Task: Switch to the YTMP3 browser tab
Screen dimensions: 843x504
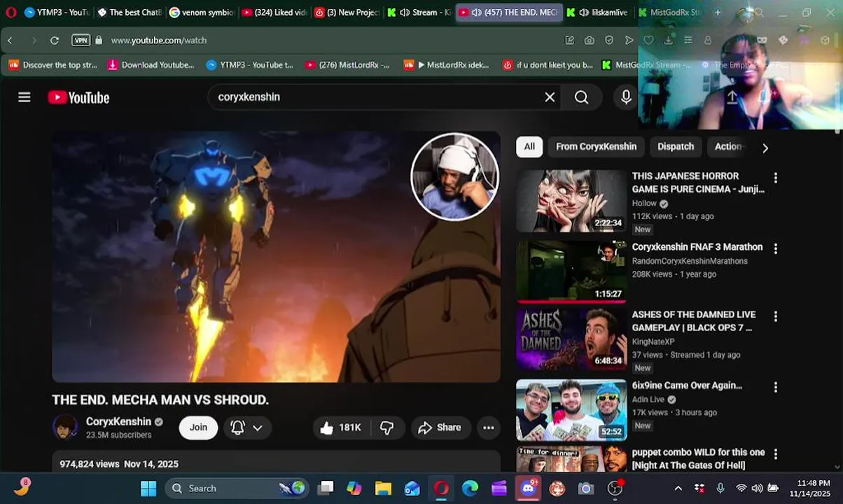Action: [59, 13]
